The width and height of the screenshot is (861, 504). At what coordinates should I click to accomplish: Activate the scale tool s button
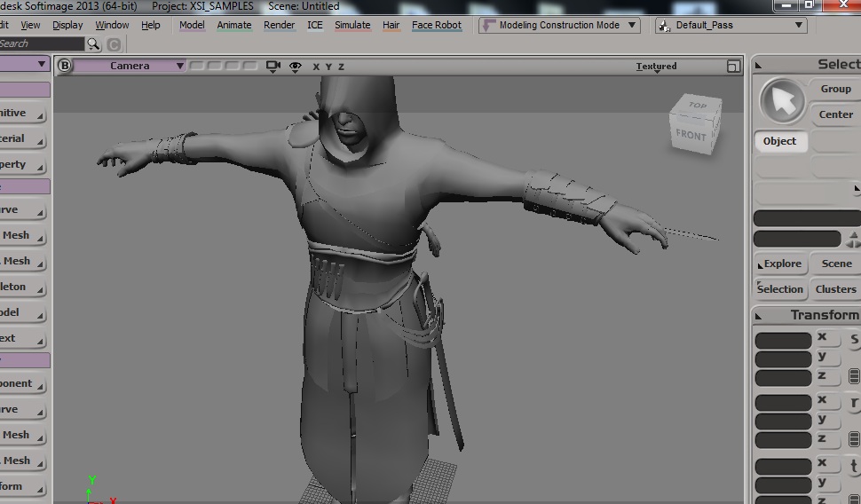[x=854, y=340]
